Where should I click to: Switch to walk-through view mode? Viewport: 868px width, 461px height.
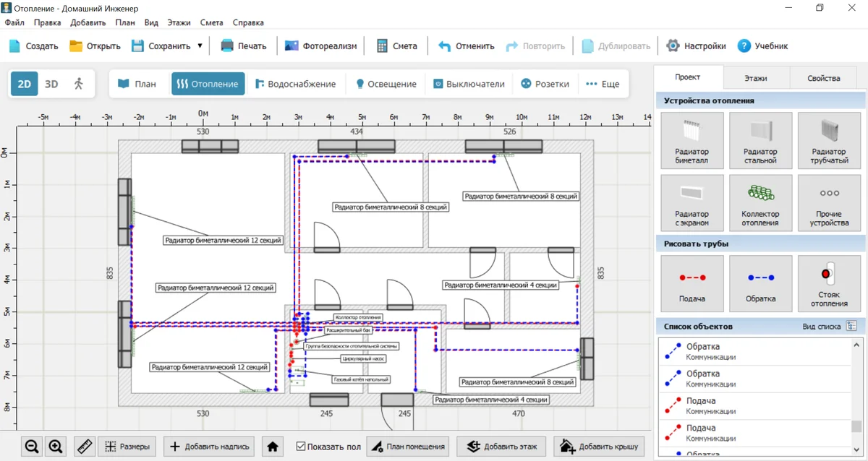click(78, 84)
